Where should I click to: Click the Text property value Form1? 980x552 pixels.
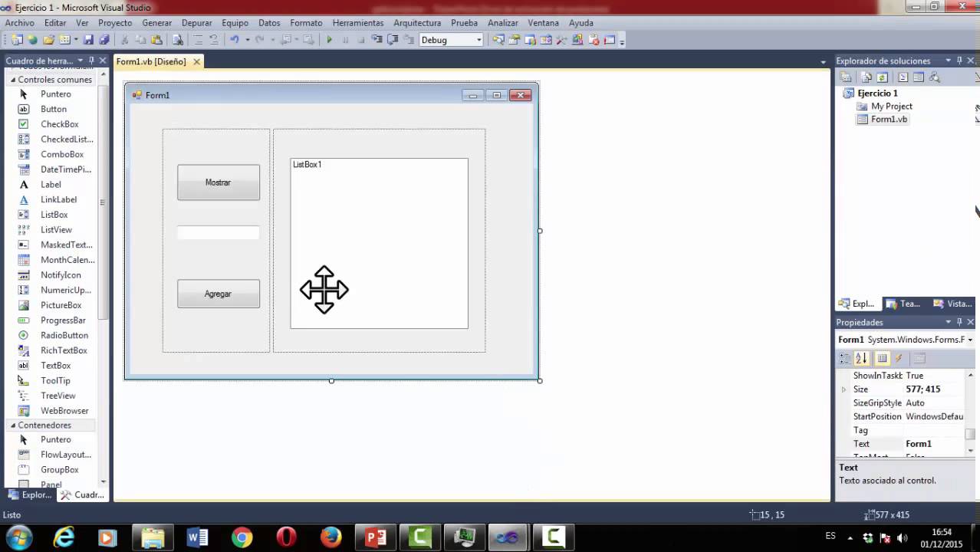tap(919, 444)
